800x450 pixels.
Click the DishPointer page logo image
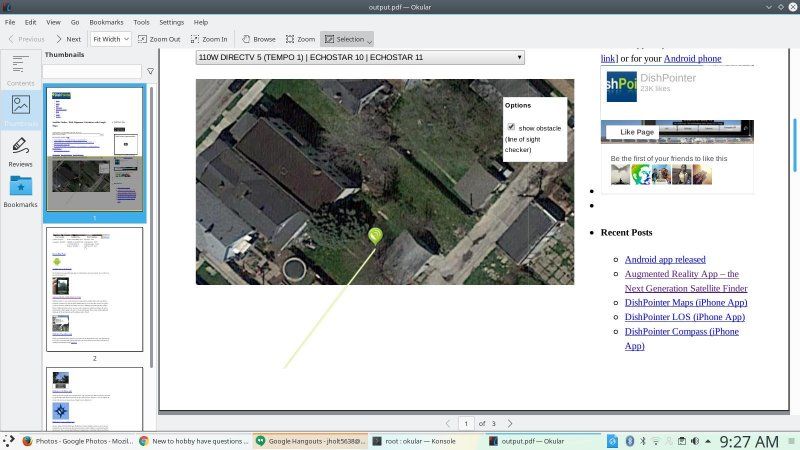621,86
